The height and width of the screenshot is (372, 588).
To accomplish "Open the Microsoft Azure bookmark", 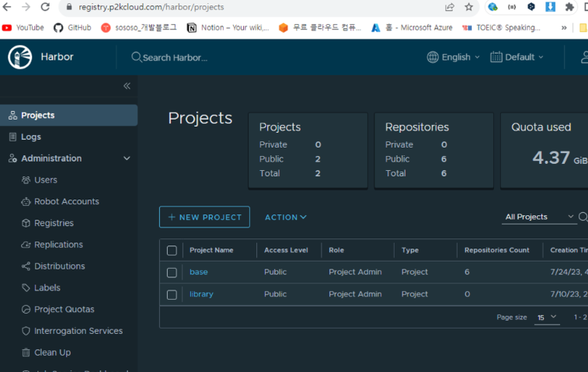I will tap(412, 28).
